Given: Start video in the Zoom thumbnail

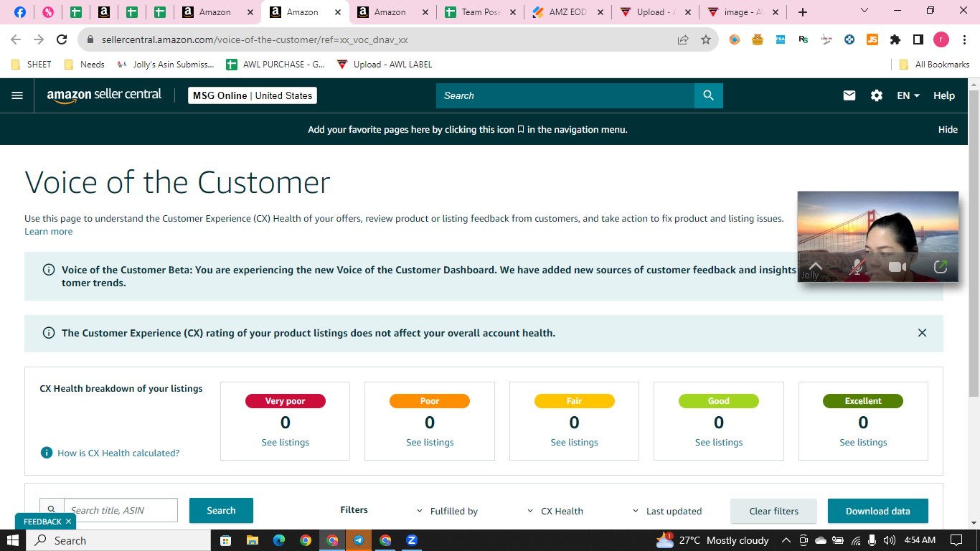Looking at the screenshot, I should click(897, 267).
